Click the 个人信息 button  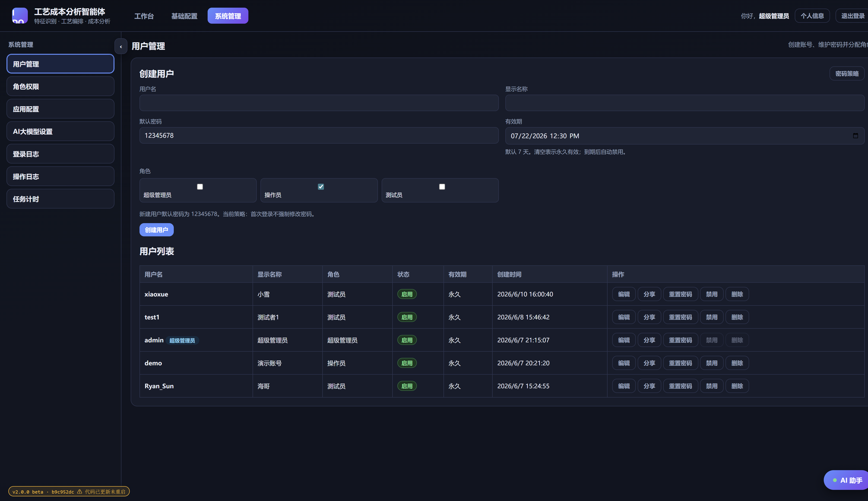tap(812, 16)
